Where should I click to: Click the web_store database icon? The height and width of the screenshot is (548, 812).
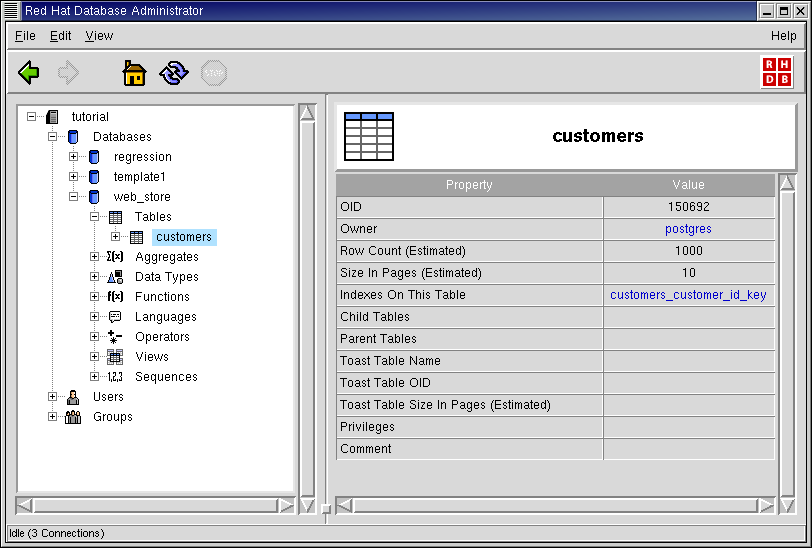click(94, 197)
